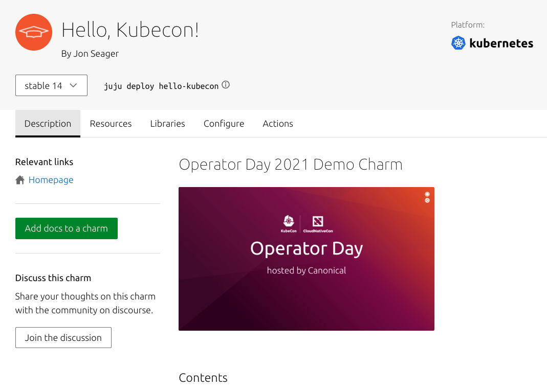
Task: Click the home icon next to Homepage
Action: (19, 179)
